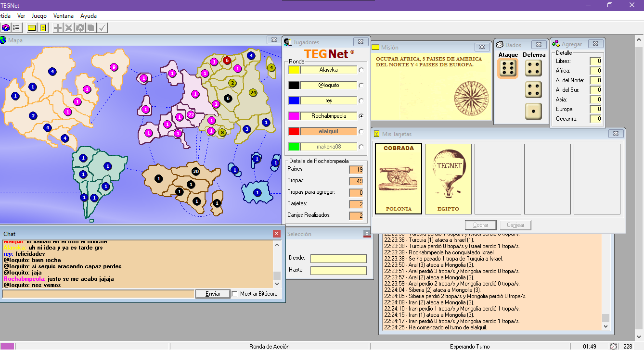The image size is (644, 350).
Task: Show the mission card from toolbar
Action: (x=32, y=28)
